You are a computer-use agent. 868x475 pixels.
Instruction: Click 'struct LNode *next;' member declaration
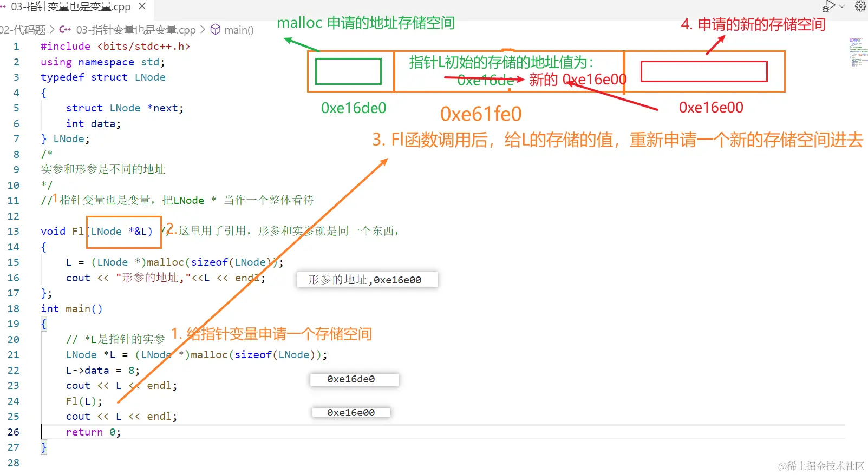tap(125, 108)
